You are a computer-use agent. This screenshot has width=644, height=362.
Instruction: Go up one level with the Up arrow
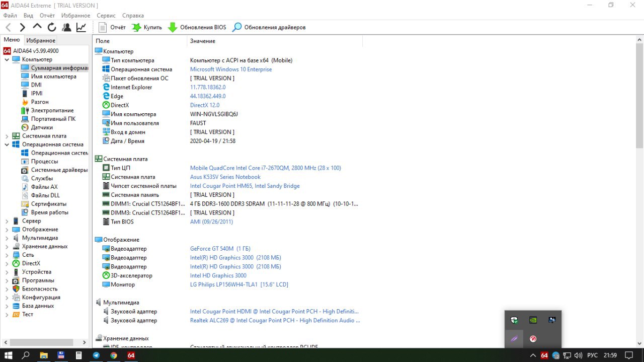37,27
